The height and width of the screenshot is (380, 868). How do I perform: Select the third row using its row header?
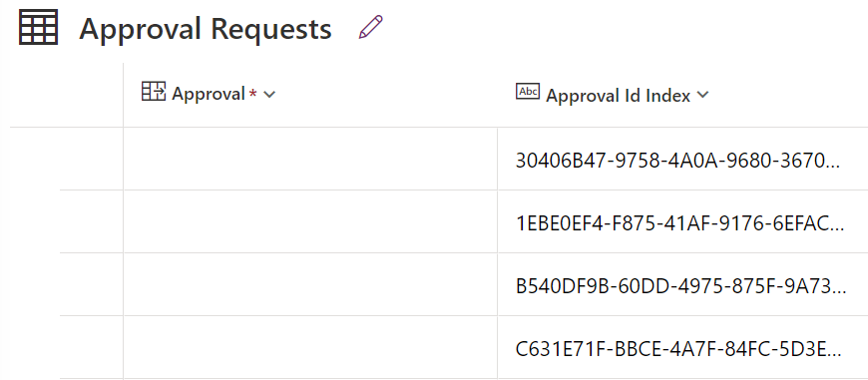tap(92, 285)
